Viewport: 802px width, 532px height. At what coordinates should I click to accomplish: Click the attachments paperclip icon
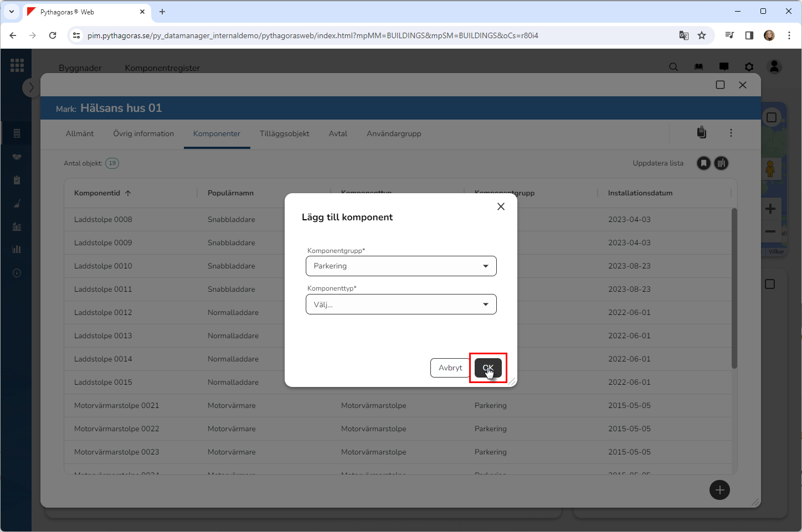[x=701, y=132]
